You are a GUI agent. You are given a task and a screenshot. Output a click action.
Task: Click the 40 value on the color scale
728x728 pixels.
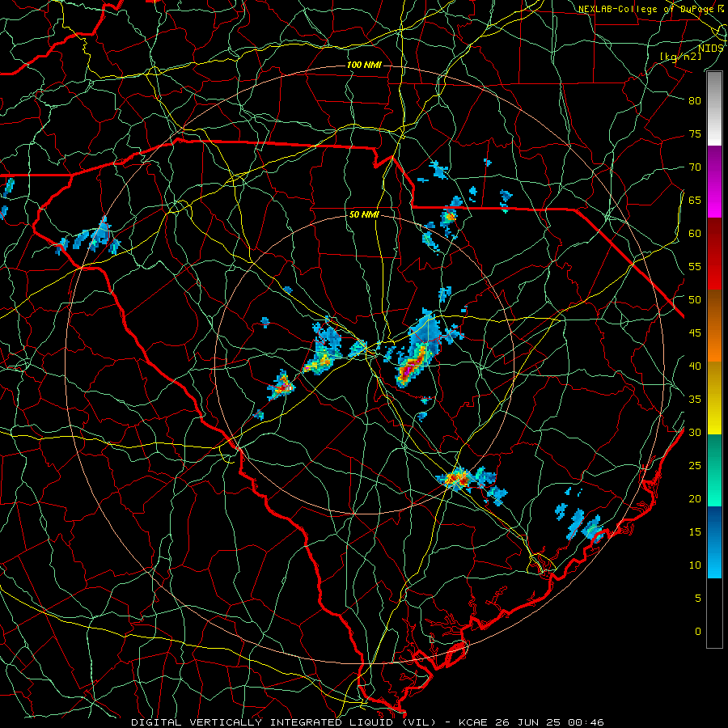tap(695, 366)
